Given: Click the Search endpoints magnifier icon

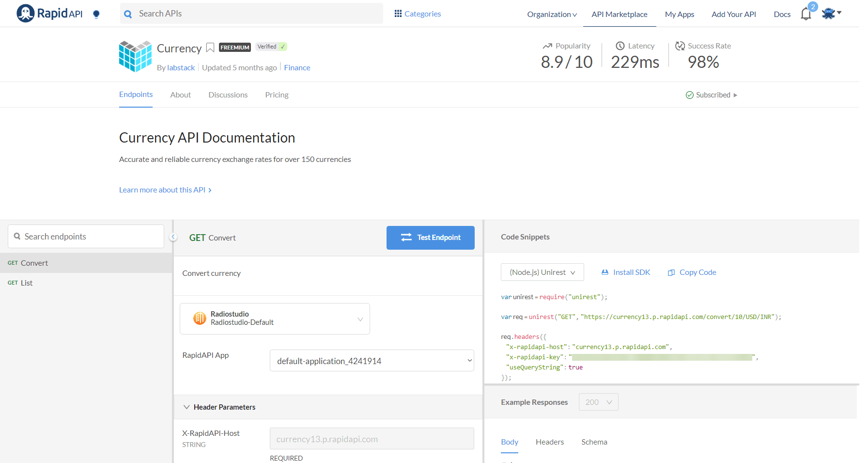Looking at the screenshot, I should click(x=17, y=236).
